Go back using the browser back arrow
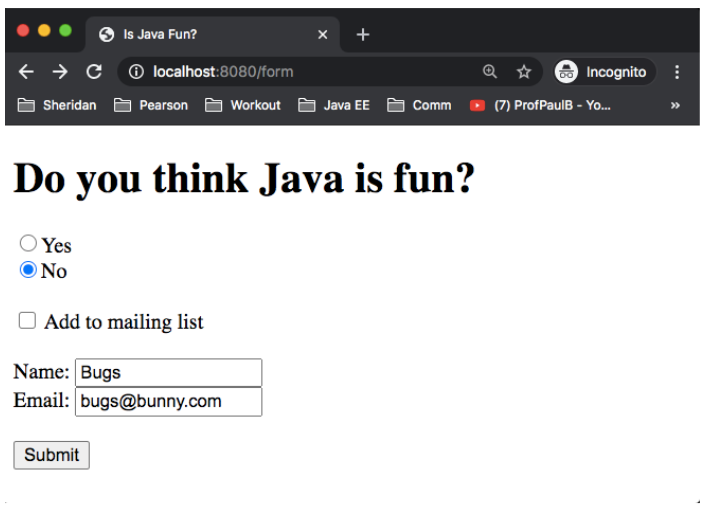 click(26, 72)
